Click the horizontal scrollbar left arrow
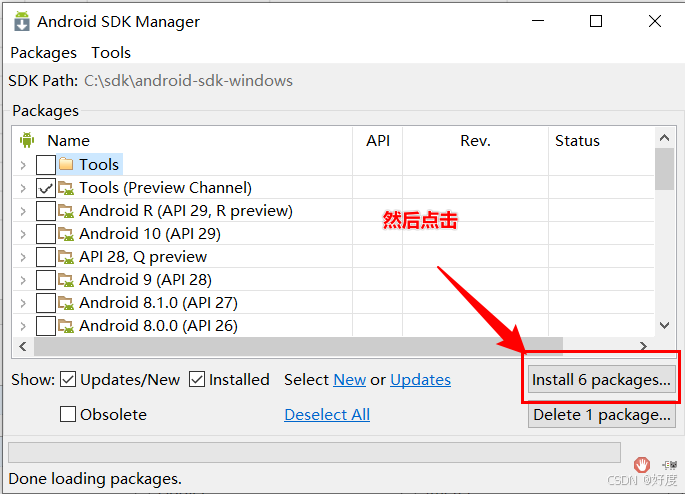 [23, 346]
